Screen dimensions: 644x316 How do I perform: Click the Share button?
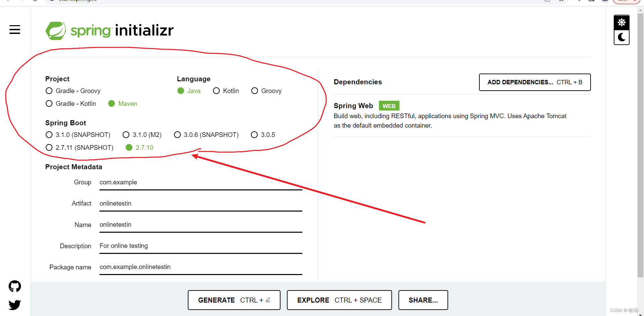(x=423, y=300)
